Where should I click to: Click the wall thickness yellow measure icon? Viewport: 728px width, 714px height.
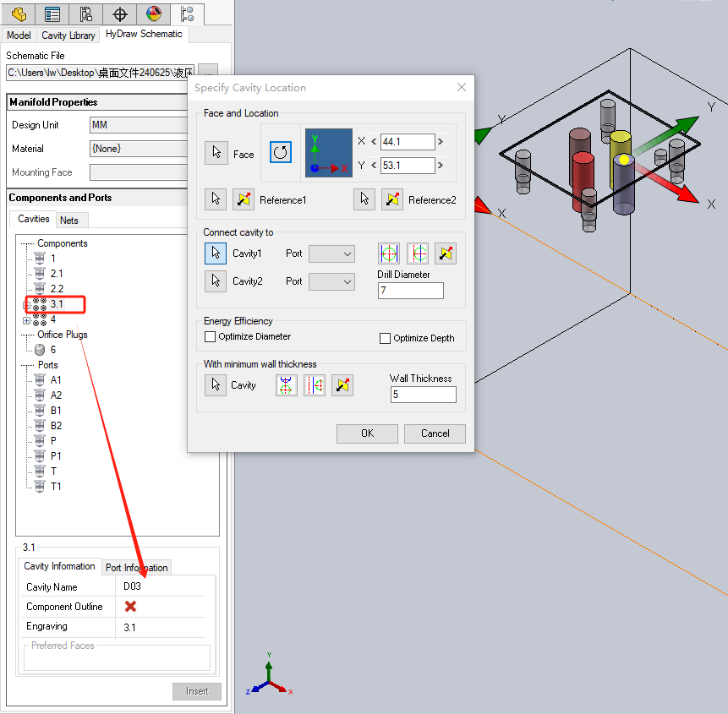pyautogui.click(x=342, y=385)
